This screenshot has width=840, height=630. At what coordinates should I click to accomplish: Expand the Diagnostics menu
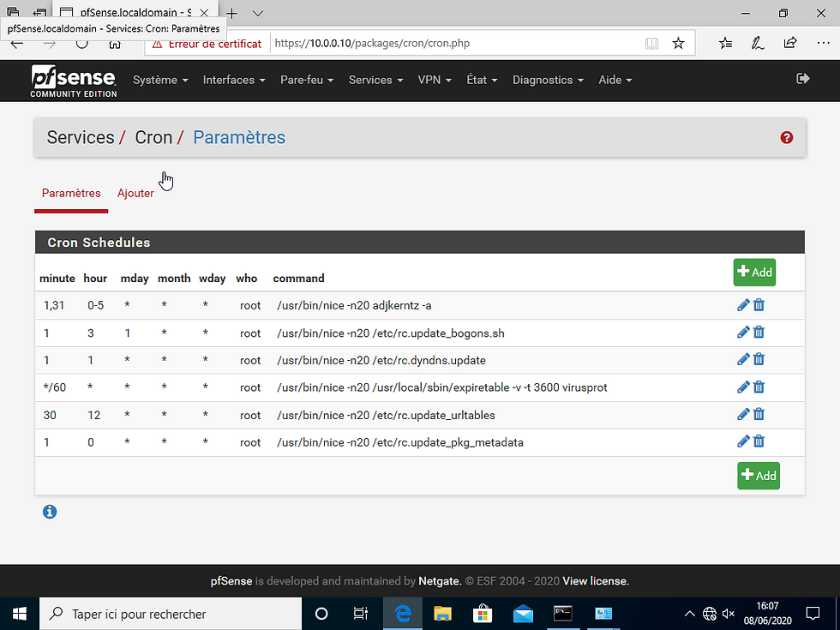548,80
